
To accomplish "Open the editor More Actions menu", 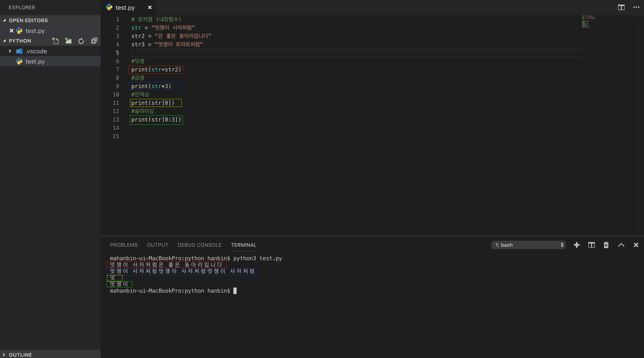I will pos(636,7).
